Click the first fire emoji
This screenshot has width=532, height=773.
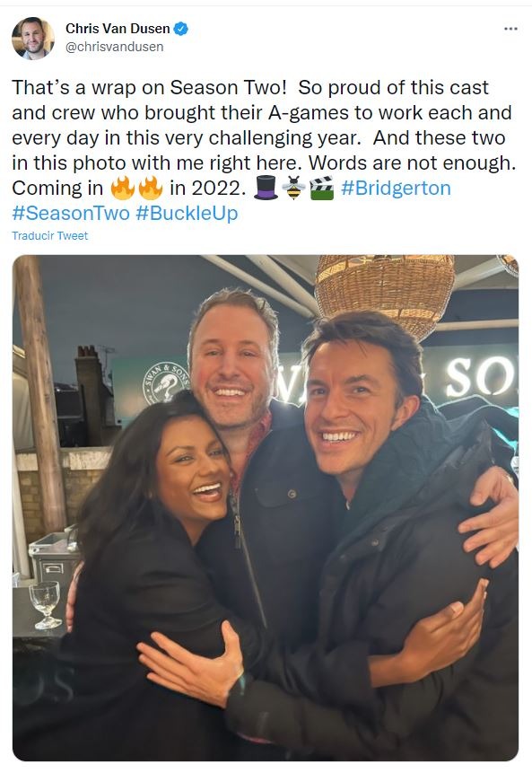point(122,188)
